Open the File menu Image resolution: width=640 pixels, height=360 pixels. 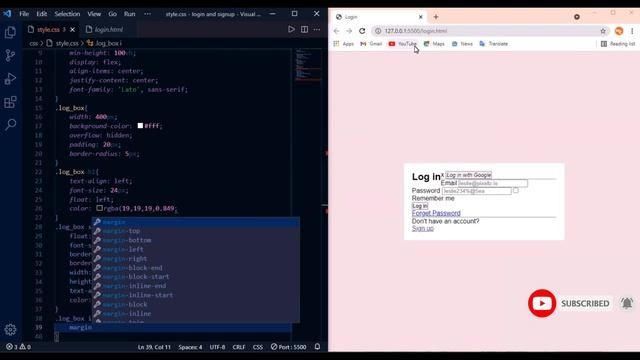[24, 14]
